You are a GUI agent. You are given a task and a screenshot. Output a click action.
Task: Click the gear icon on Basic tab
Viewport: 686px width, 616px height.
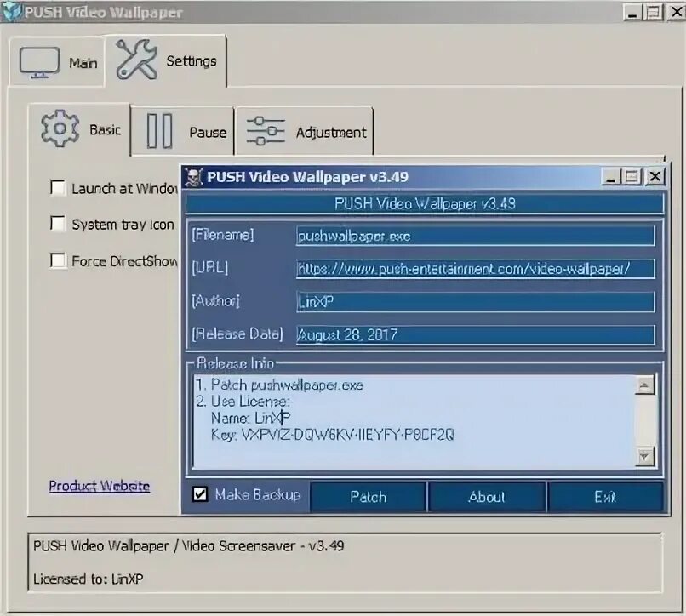coord(60,128)
